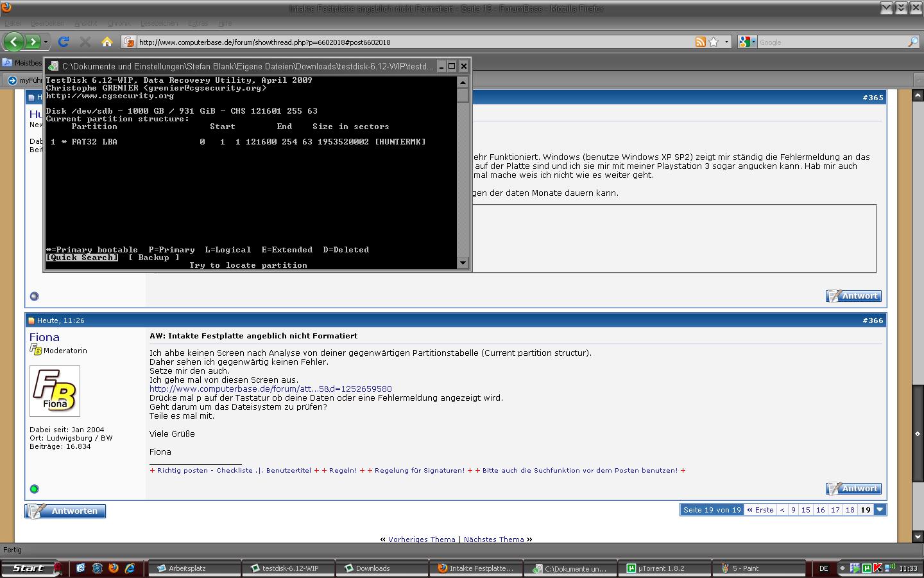924x578 pixels.
Task: Click the Fiona post green online status icon
Action: [x=35, y=489]
